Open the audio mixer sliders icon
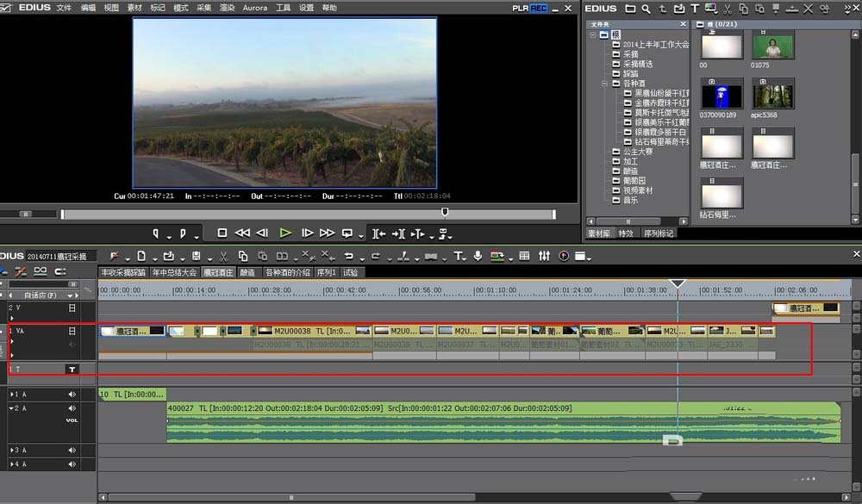This screenshot has width=862, height=504. [x=544, y=256]
